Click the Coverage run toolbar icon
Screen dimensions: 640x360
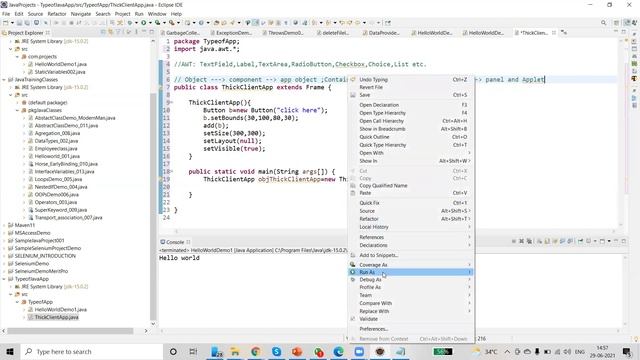pyautogui.click(x=158, y=23)
